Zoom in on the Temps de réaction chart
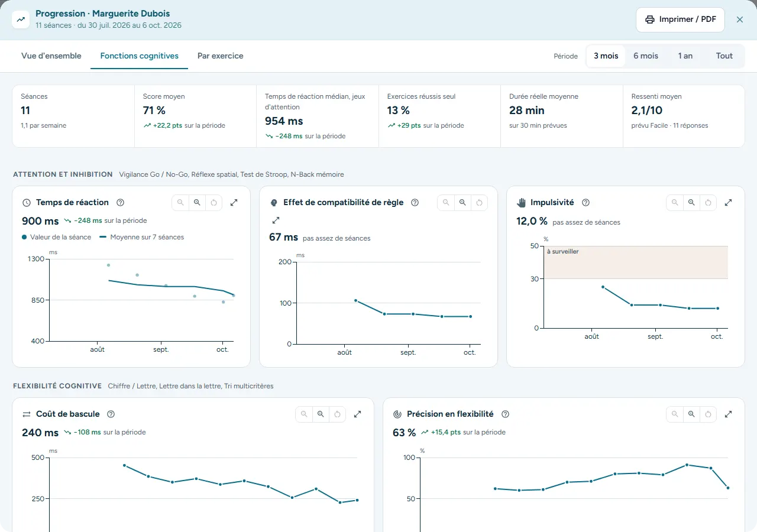The width and height of the screenshot is (757, 532). pyautogui.click(x=197, y=203)
